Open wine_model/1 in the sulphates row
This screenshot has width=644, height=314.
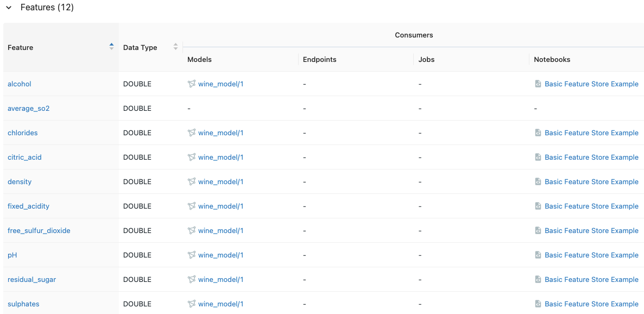[220, 304]
